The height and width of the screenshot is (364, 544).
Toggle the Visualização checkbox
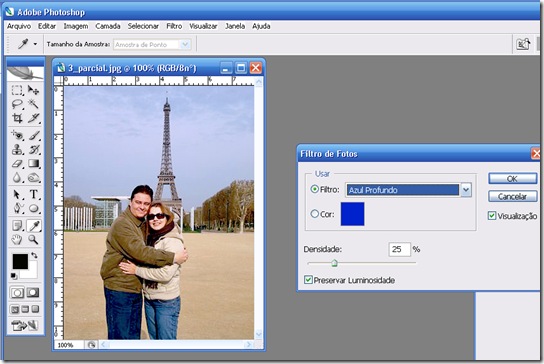[492, 215]
